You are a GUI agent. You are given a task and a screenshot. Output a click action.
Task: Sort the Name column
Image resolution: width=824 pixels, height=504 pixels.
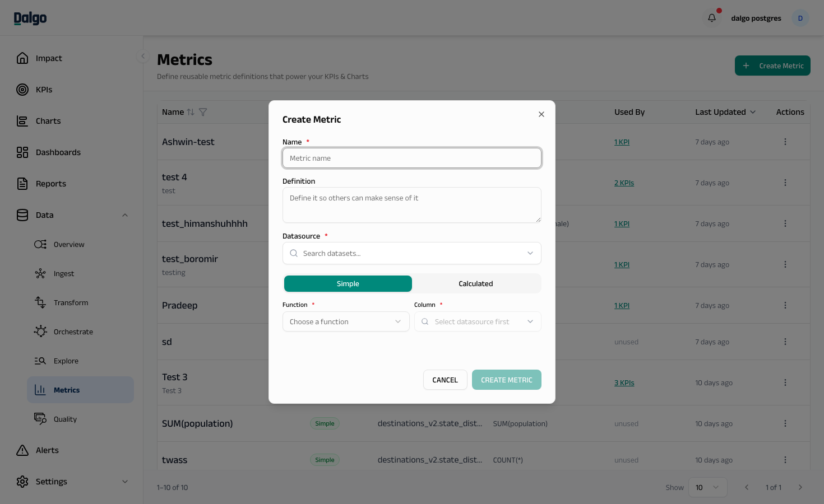[x=191, y=112]
